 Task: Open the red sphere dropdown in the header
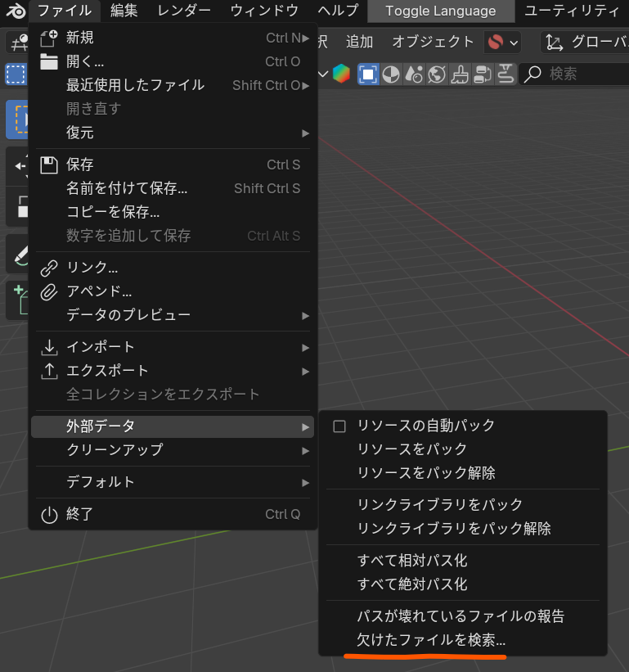coord(502,42)
